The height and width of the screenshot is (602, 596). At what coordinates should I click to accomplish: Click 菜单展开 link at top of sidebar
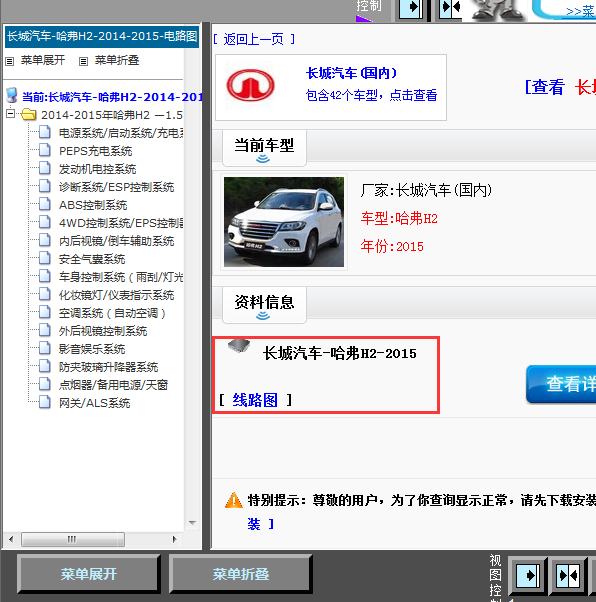(43, 60)
